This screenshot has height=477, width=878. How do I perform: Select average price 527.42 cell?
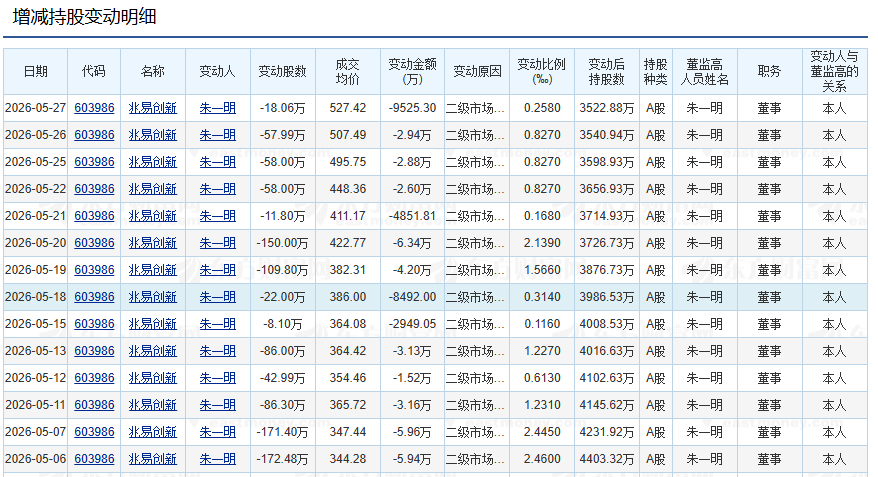click(x=348, y=108)
